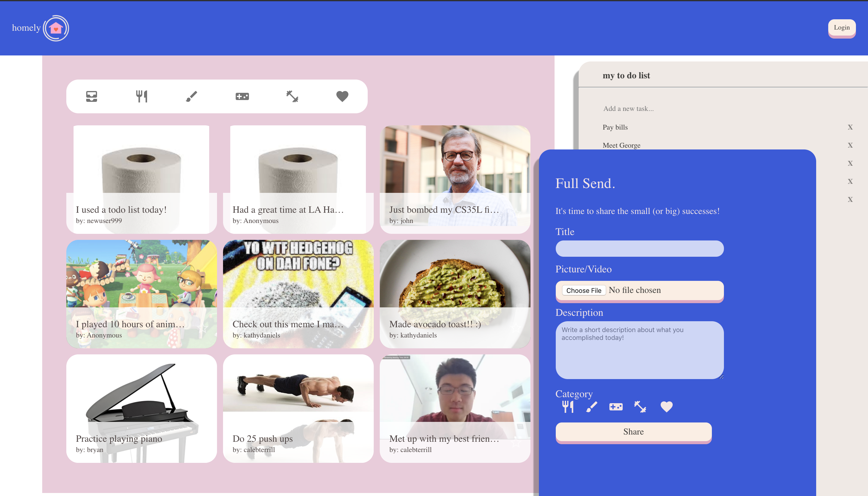Filter feed by paintbrush art icon
The width and height of the screenshot is (868, 496).
191,96
